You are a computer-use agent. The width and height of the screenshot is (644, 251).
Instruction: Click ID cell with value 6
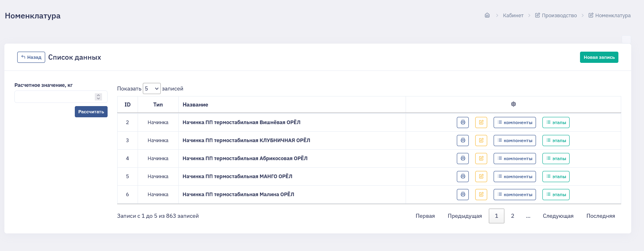tap(128, 195)
